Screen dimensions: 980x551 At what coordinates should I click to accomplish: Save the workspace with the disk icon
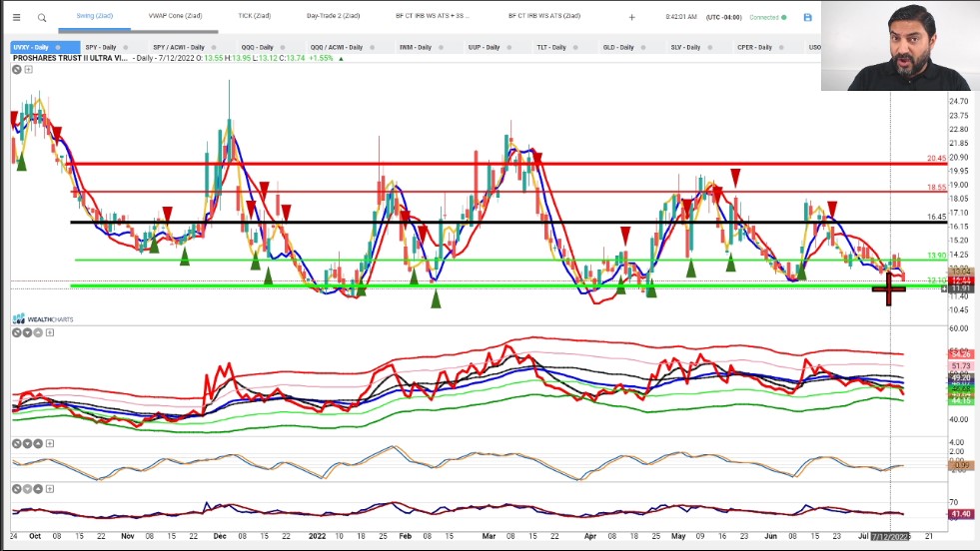point(807,18)
